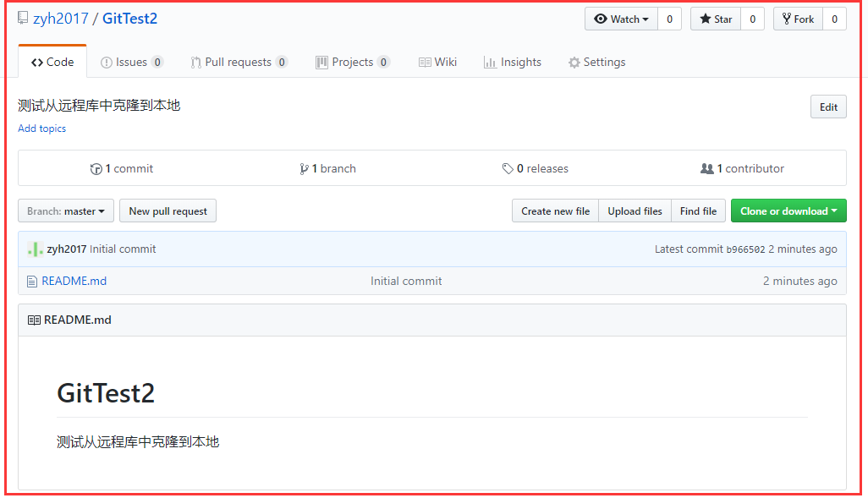Viewport: 868px width, 498px height.
Task: Click the Star count of 0
Action: coord(752,19)
